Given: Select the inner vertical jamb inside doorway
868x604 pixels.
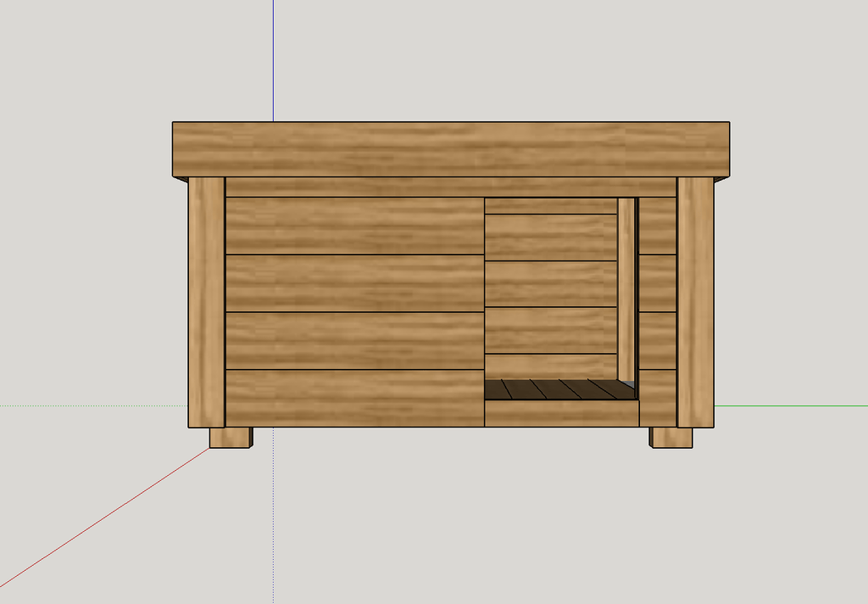Looking at the screenshot, I should pyautogui.click(x=626, y=289).
